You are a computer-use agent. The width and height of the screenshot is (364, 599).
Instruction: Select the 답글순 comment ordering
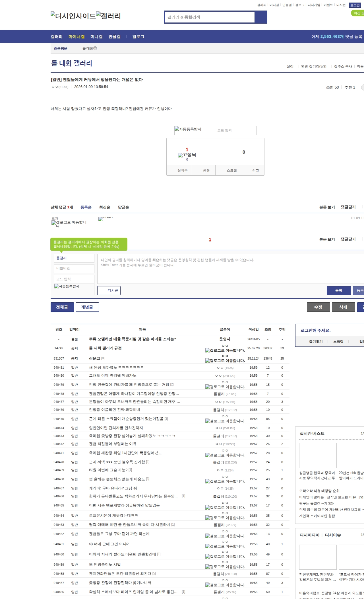[123, 207]
